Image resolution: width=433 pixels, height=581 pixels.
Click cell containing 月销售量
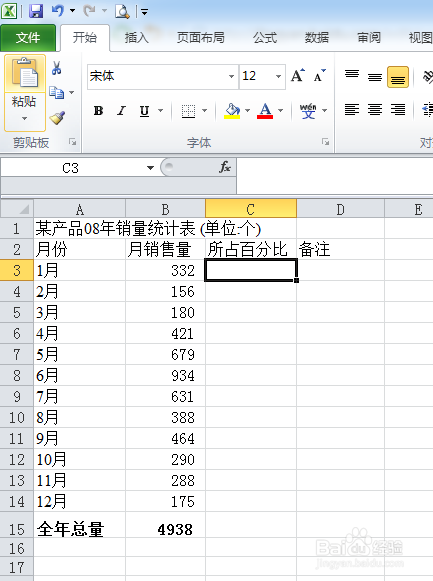click(x=166, y=249)
